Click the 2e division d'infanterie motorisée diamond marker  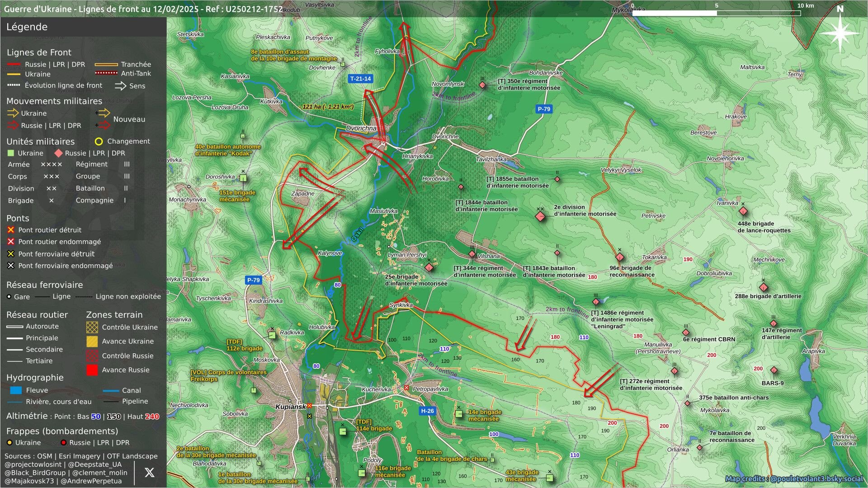pyautogui.click(x=540, y=216)
